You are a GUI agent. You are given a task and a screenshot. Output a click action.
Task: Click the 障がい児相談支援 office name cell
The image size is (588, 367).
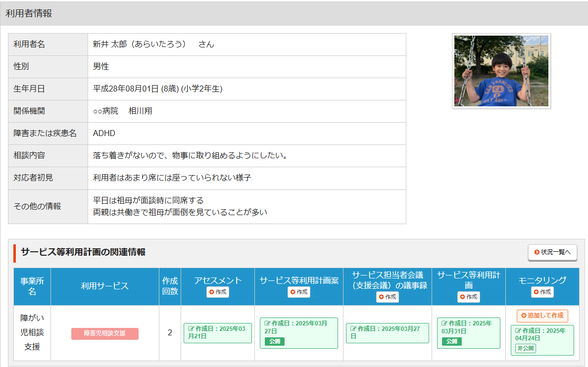pyautogui.click(x=32, y=332)
